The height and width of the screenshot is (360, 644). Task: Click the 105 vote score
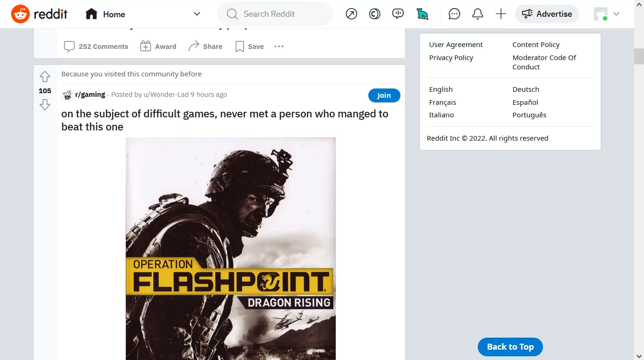pos(45,91)
